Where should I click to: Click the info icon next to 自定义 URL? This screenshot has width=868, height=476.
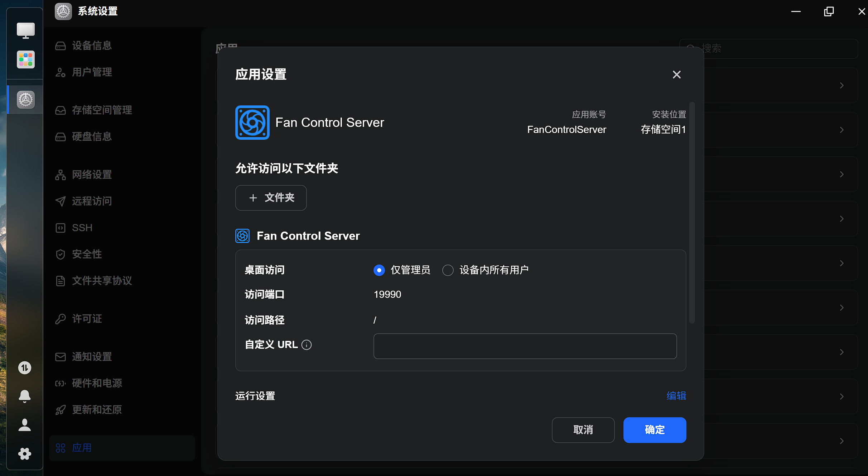(307, 345)
